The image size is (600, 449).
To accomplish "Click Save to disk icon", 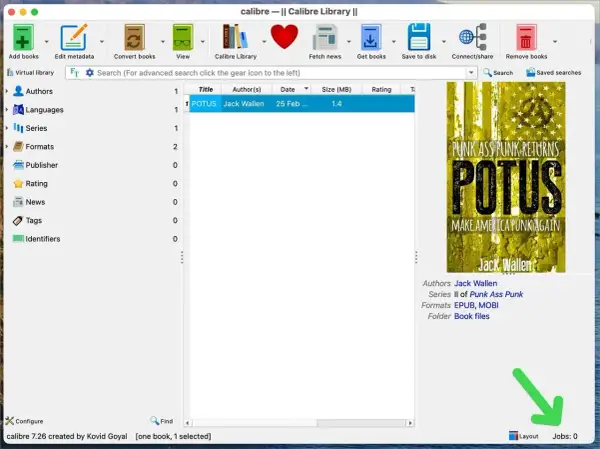I will pos(419,38).
